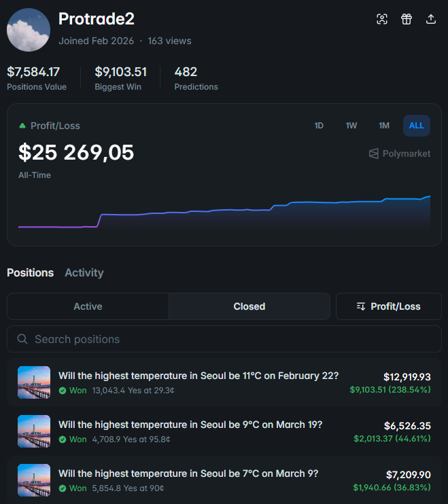The height and width of the screenshot is (504, 448).
Task: Click the search magnifier icon
Action: (22, 339)
